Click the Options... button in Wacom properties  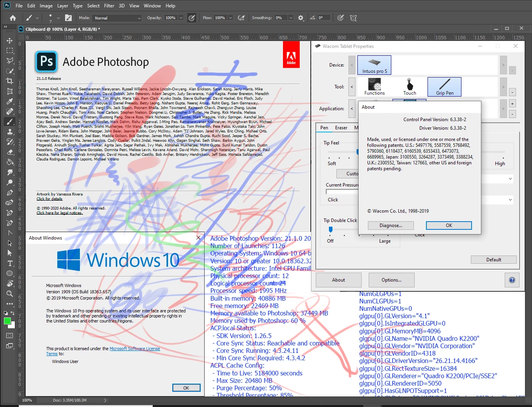point(392,280)
